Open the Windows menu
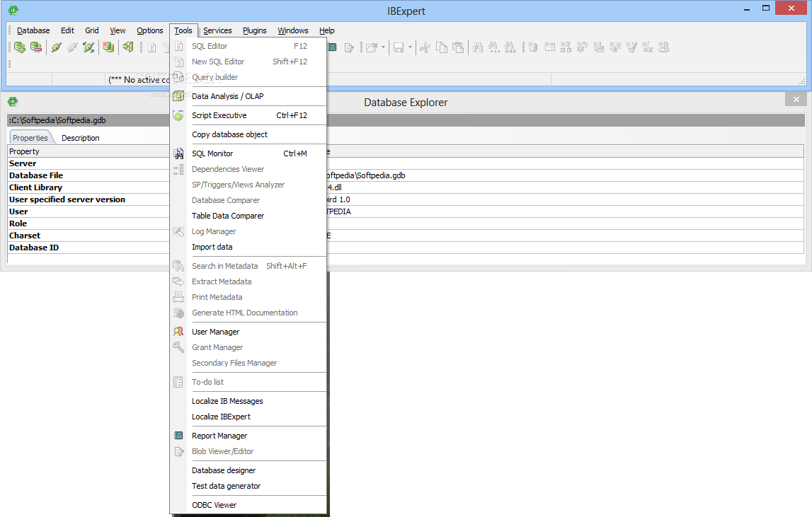 [292, 30]
